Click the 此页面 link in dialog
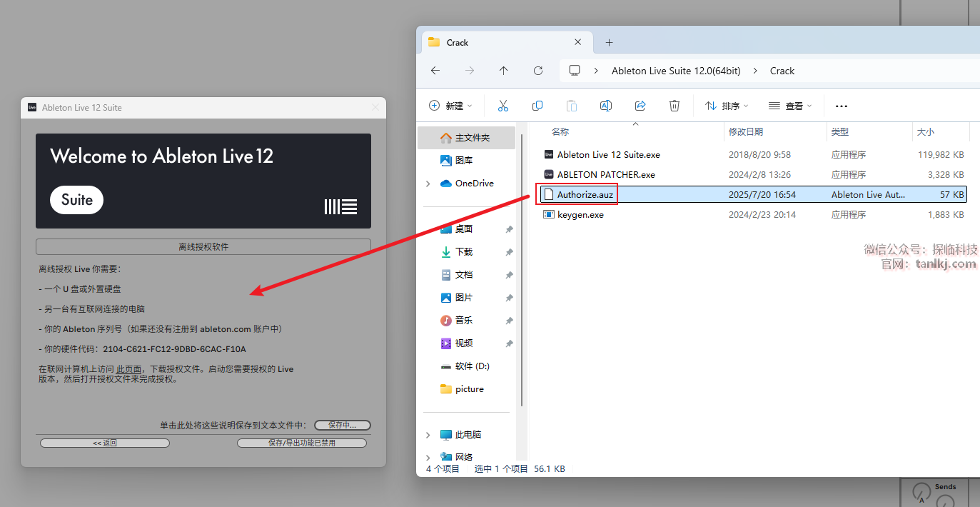 [x=129, y=369]
